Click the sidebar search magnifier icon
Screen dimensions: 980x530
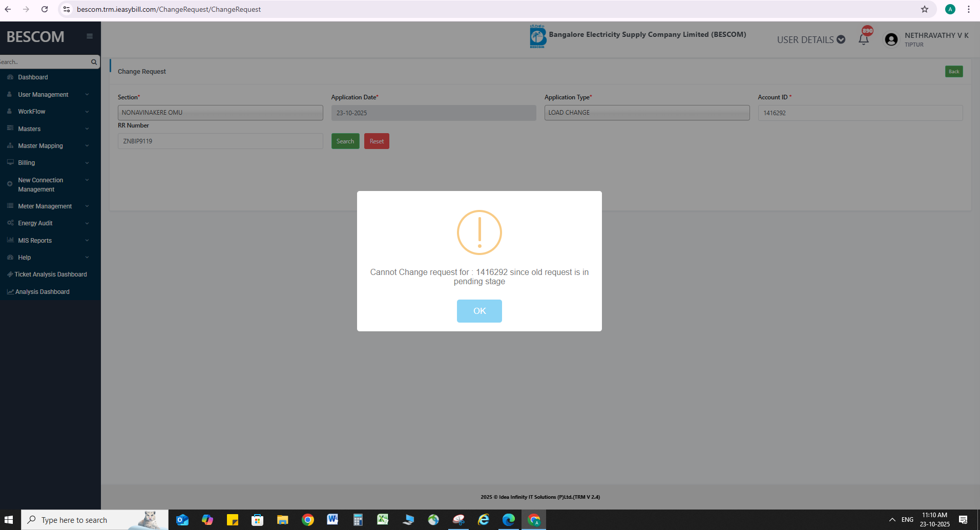click(94, 62)
